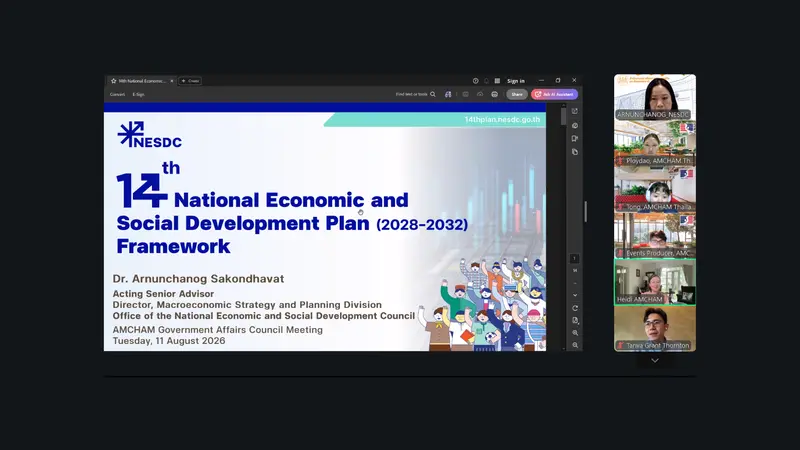This screenshot has height=450, width=800.
Task: Click the current page number box
Action: coord(574,258)
